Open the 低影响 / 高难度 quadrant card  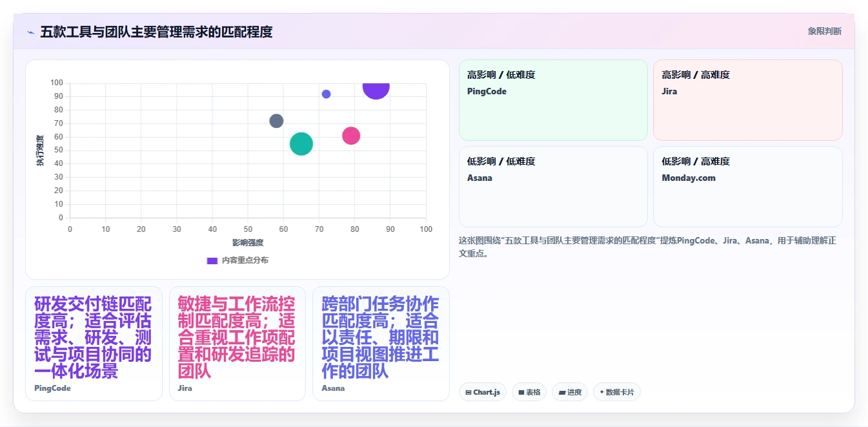pos(747,187)
